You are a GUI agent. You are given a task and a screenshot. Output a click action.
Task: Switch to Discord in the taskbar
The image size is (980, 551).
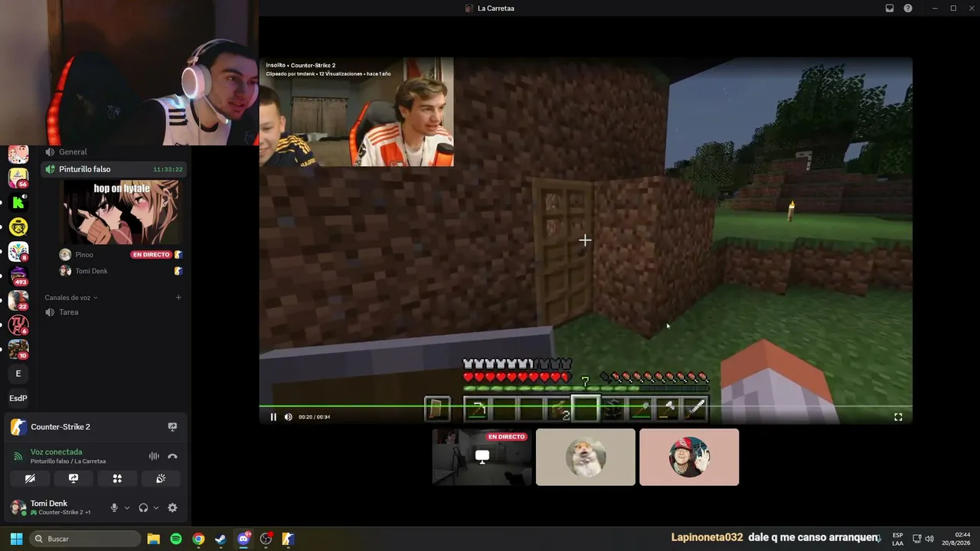coord(243,539)
